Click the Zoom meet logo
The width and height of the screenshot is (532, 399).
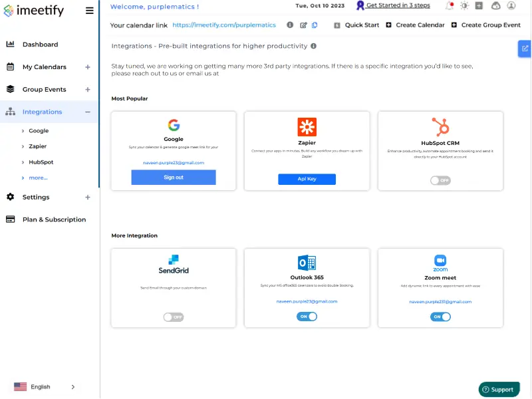[440, 263]
